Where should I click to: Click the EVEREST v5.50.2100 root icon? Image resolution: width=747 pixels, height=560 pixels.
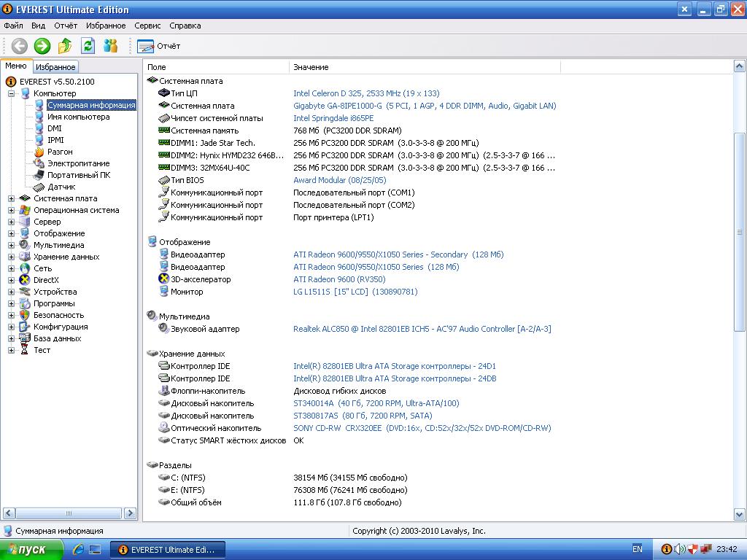tap(10, 82)
